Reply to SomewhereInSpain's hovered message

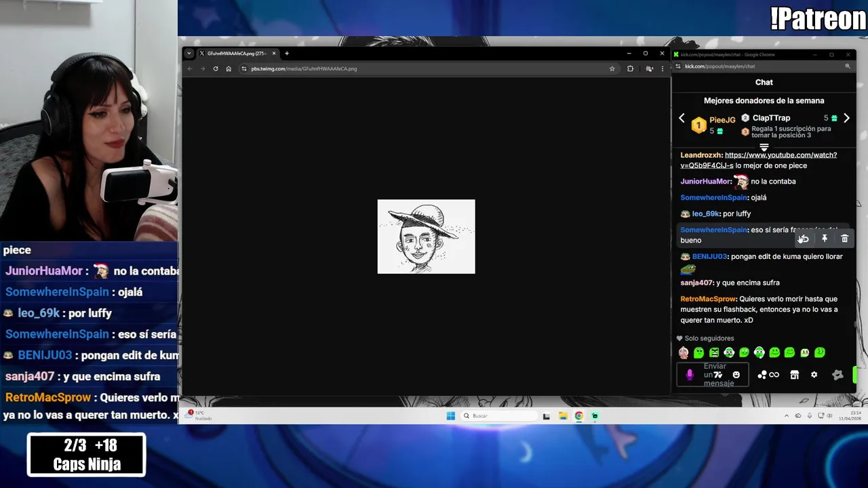(804, 239)
